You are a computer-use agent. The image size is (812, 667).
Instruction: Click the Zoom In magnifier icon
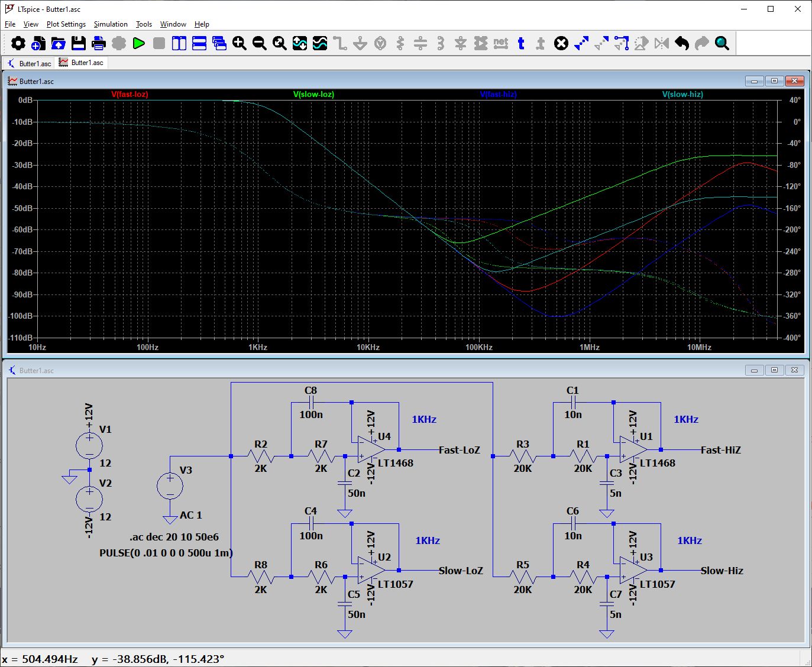pos(240,43)
